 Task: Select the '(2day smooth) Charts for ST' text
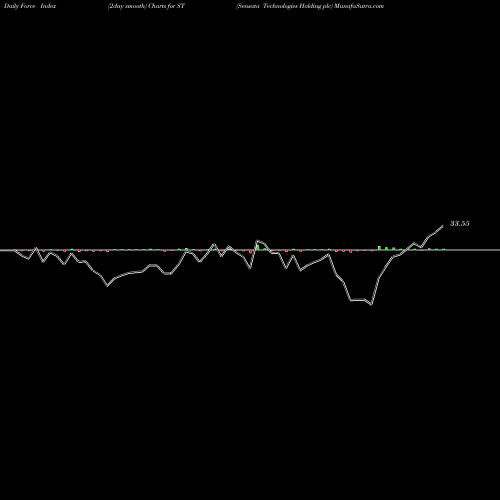point(146,6)
